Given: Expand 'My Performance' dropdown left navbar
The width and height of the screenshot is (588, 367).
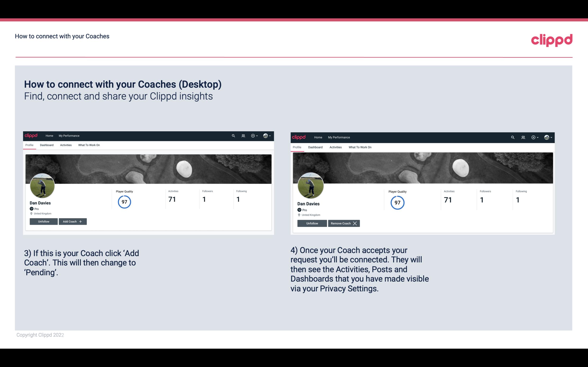Looking at the screenshot, I should point(69,135).
